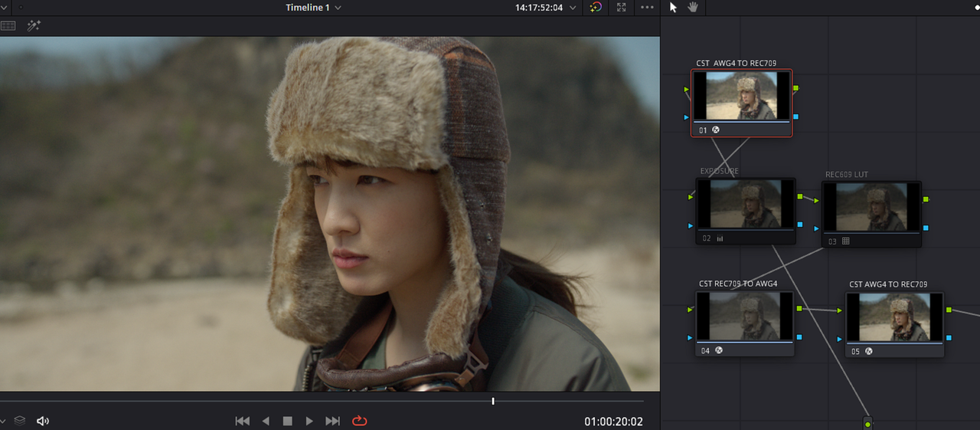Click node 01 blue key input triangle
This screenshot has height=430, width=980.
(687, 117)
